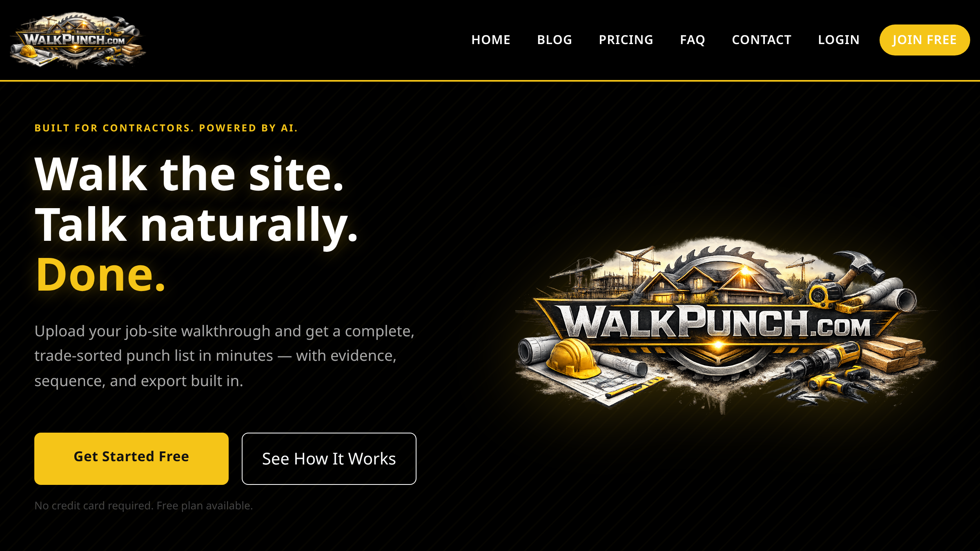Click the Get Started Free button
980x551 pixels.
131,458
